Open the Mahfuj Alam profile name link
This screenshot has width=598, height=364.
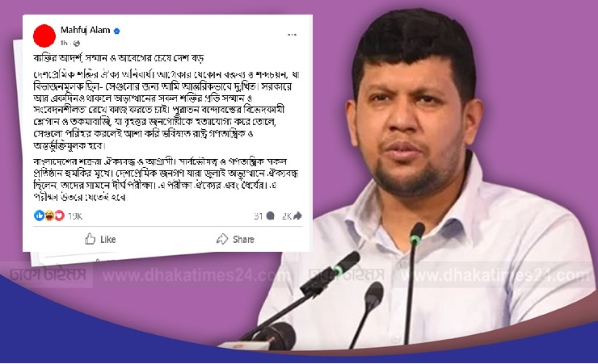click(x=85, y=30)
